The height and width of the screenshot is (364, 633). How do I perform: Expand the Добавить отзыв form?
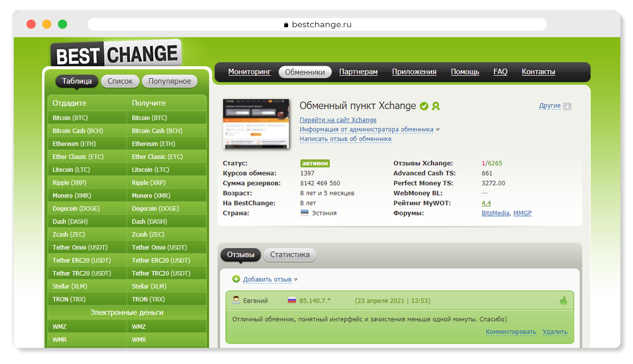tap(267, 279)
